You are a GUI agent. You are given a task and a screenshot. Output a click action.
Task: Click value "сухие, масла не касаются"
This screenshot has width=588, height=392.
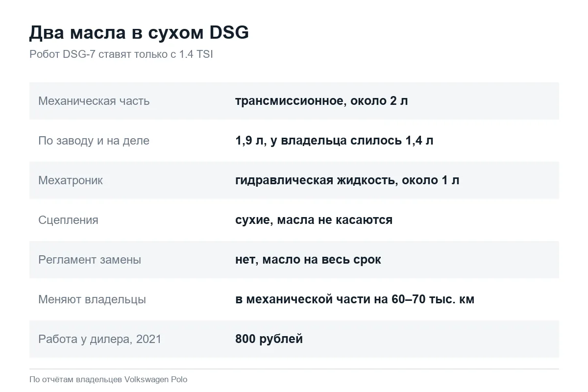pos(314,220)
